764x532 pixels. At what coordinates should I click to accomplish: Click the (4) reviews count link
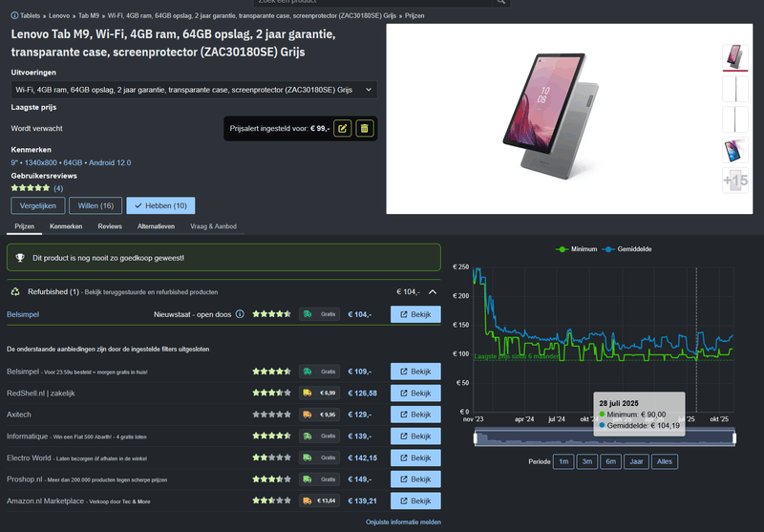pyautogui.click(x=58, y=188)
